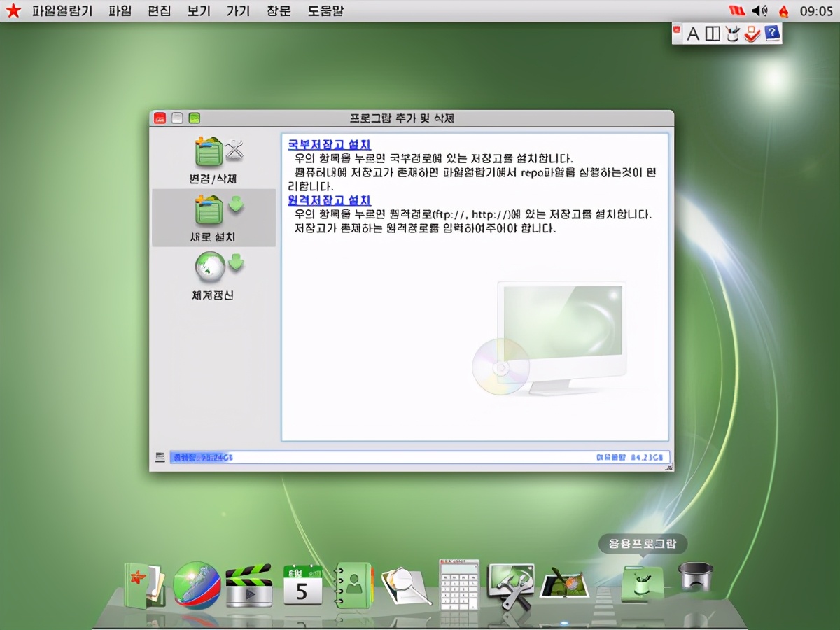840x630 pixels.
Task: Click the 응용프로그람 launcher icon
Action: click(640, 584)
